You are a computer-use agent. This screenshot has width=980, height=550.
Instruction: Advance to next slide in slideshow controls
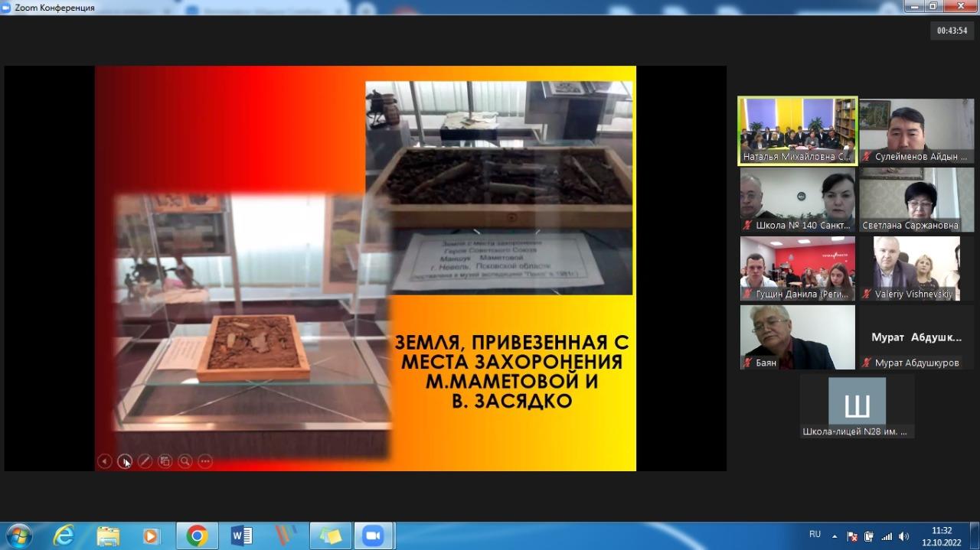coord(125,461)
